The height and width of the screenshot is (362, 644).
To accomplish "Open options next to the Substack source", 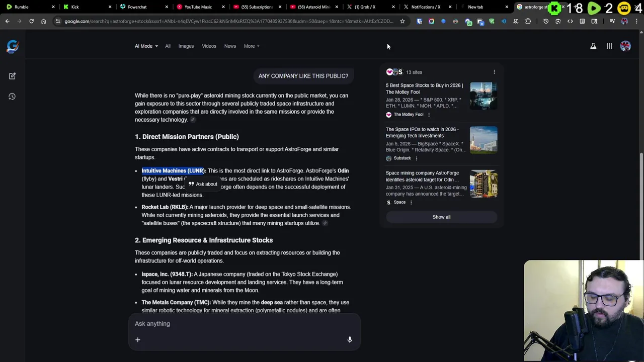I will [416, 158].
